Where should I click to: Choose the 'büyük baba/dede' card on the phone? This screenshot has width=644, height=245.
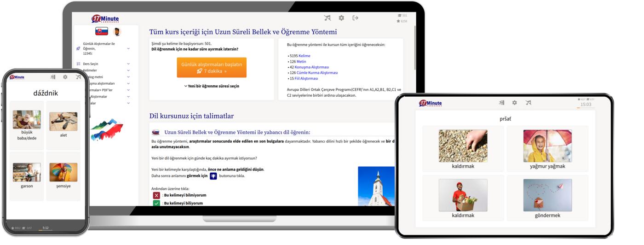point(27,125)
